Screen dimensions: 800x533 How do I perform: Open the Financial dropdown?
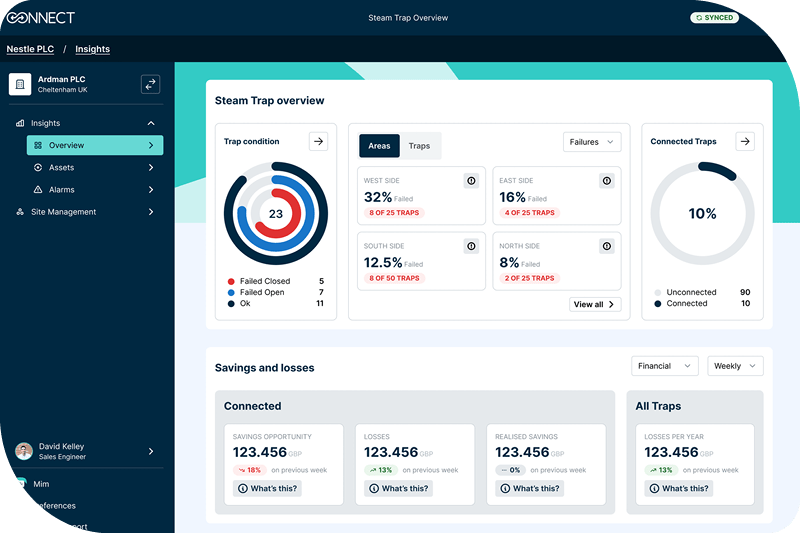coord(664,366)
